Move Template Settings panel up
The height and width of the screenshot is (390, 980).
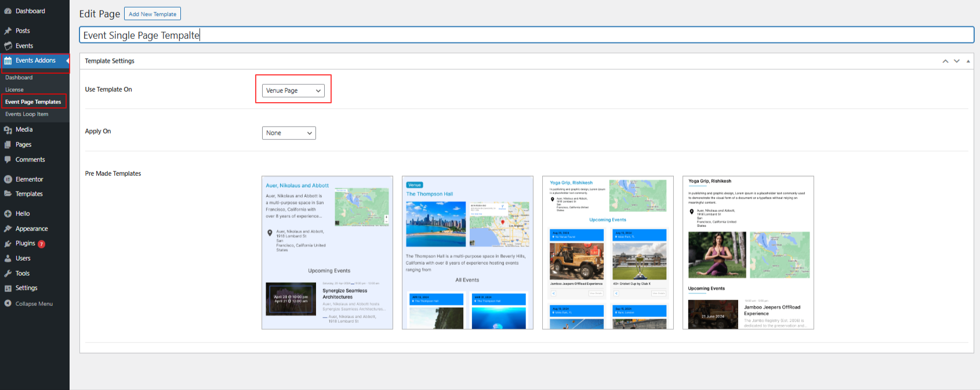[x=945, y=61]
